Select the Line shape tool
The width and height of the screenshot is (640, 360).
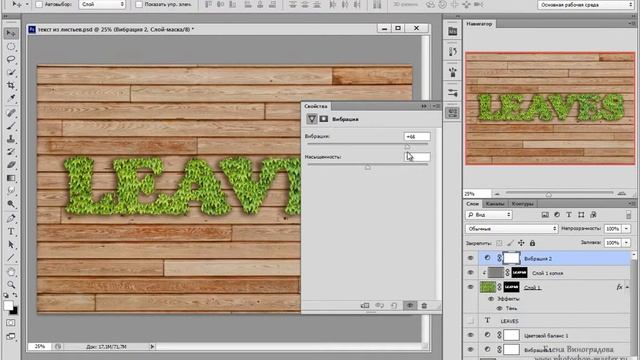11,258
